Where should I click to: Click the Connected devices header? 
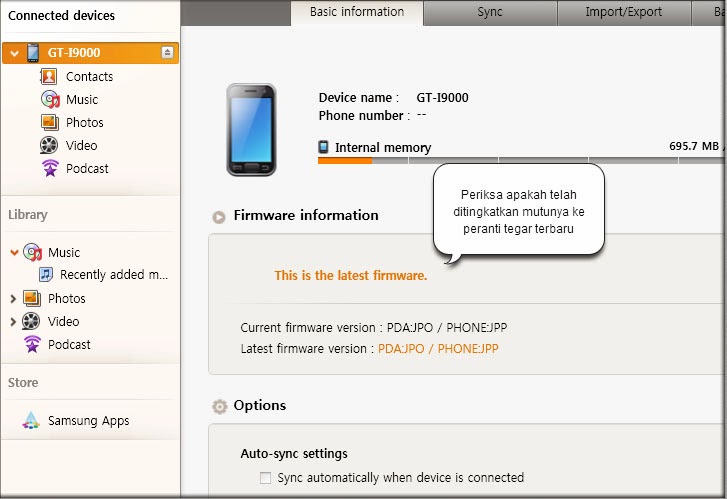[x=61, y=16]
